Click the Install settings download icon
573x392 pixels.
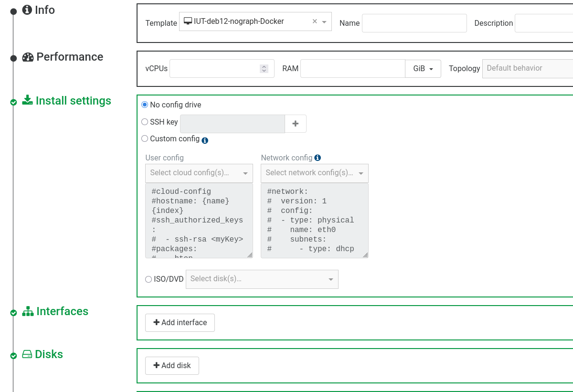[x=28, y=101]
